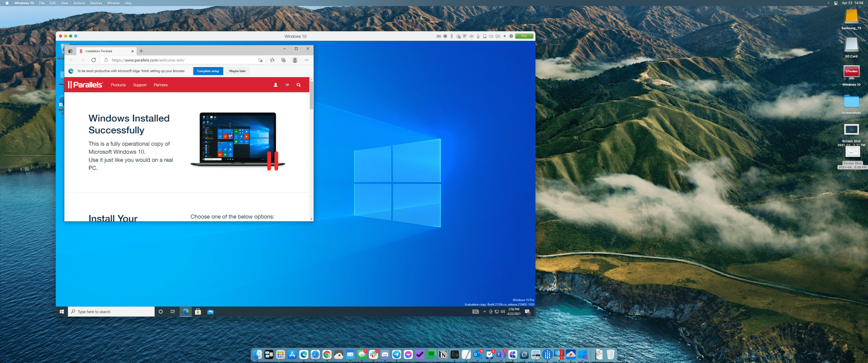Screen dimensions: 868x363
Task: Close the Installation Finished tab
Action: (133, 51)
